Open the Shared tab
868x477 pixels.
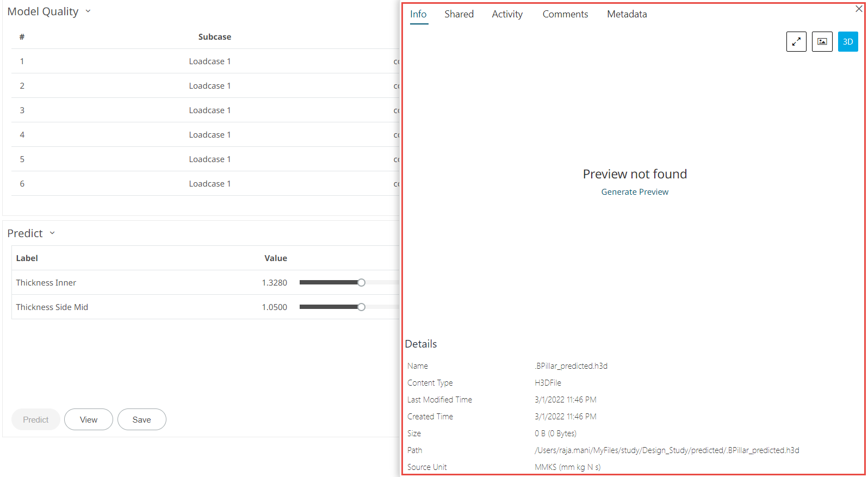[458, 14]
